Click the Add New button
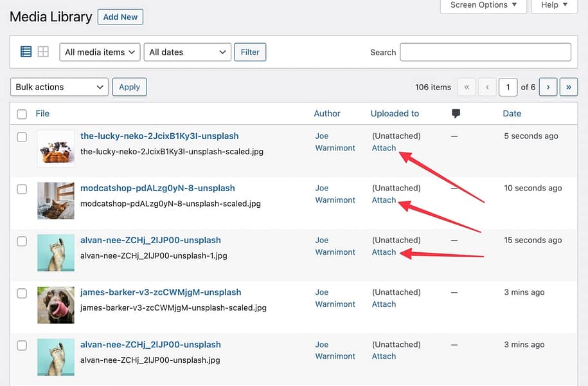The image size is (588, 386). tap(120, 17)
